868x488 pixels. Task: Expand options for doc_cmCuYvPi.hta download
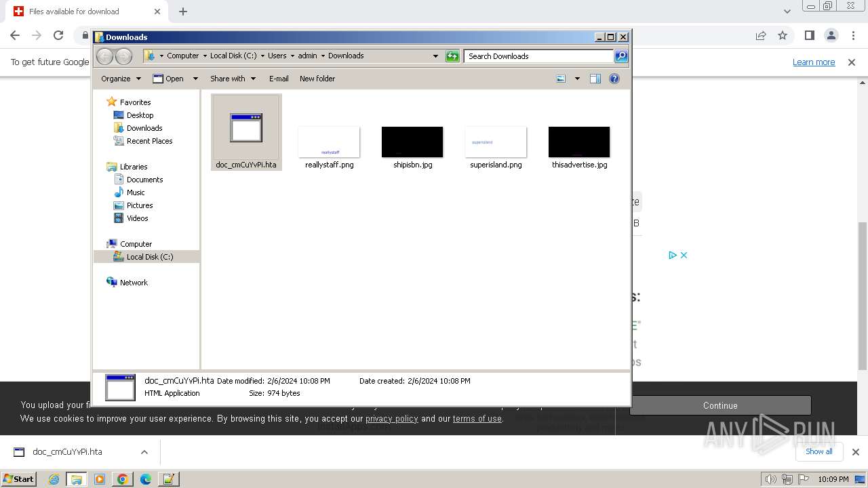pos(144,452)
